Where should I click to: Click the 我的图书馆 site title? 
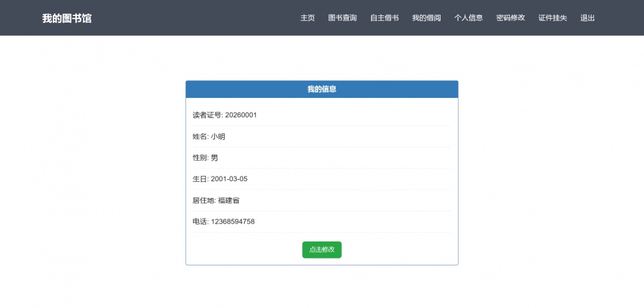click(67, 18)
